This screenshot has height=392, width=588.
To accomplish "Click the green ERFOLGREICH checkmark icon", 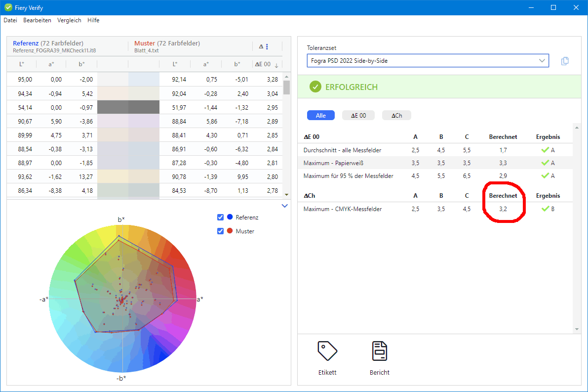I will tap(315, 87).
